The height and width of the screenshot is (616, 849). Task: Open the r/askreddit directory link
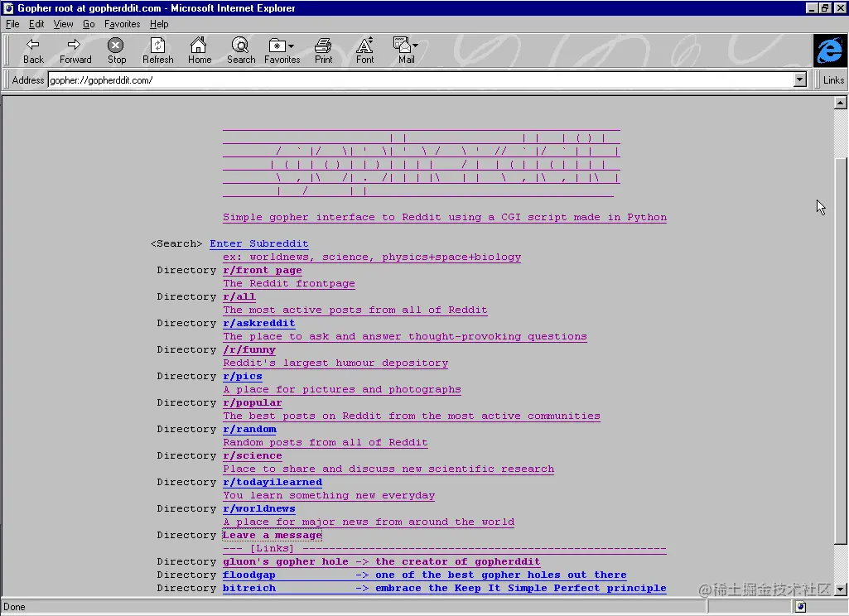tap(258, 323)
